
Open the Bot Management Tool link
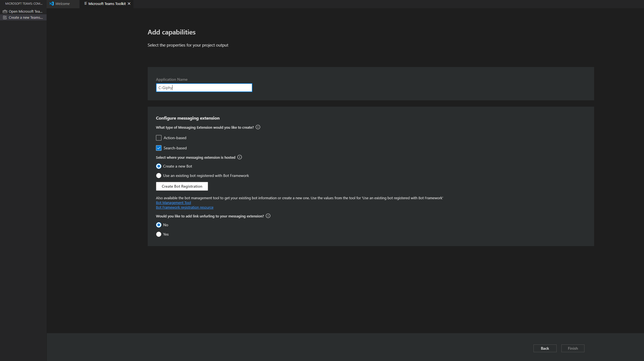(173, 203)
